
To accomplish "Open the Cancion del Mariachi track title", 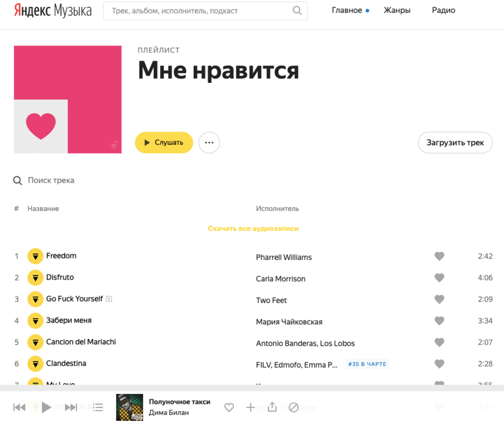I will (81, 342).
